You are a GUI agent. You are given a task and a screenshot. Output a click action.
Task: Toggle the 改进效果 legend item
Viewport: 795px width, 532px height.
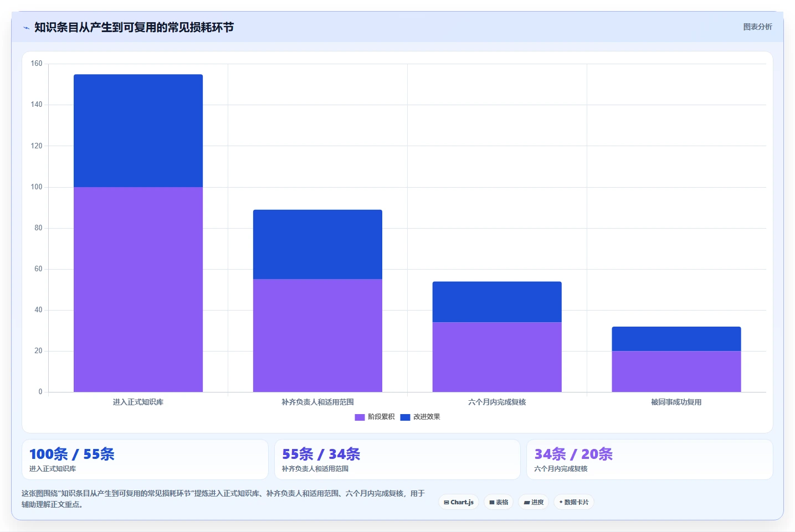click(x=420, y=417)
